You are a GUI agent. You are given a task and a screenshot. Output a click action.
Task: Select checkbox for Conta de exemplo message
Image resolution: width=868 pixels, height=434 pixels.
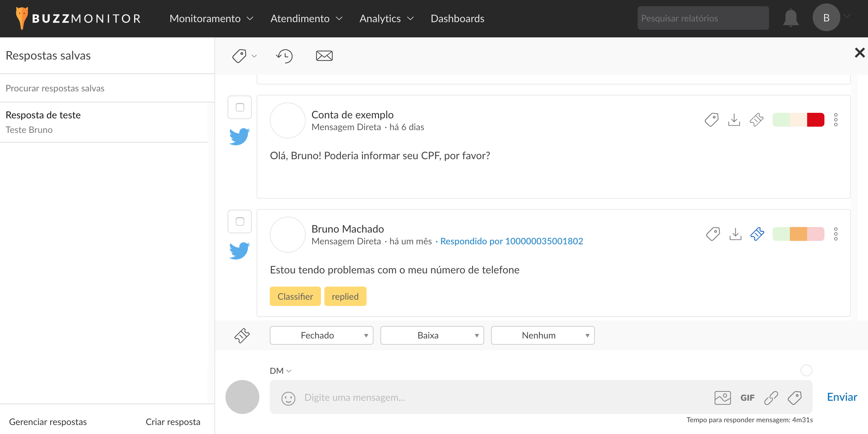point(240,107)
